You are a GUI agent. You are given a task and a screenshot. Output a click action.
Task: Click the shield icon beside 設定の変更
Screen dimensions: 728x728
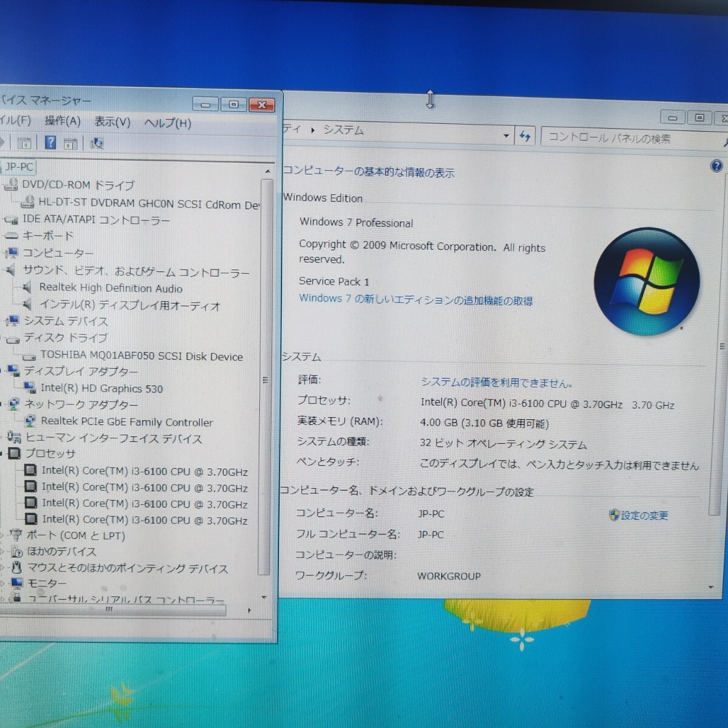click(x=614, y=515)
